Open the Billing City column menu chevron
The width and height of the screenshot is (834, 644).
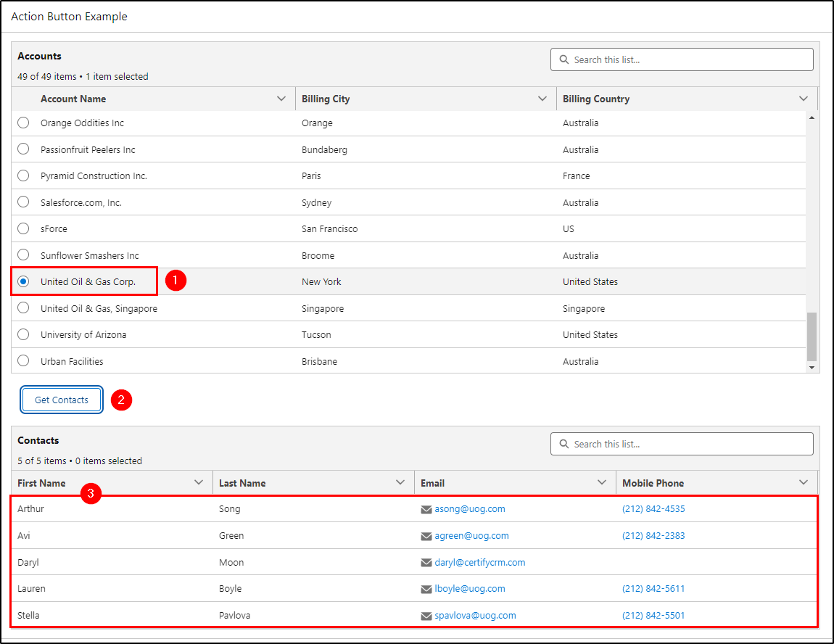click(542, 99)
